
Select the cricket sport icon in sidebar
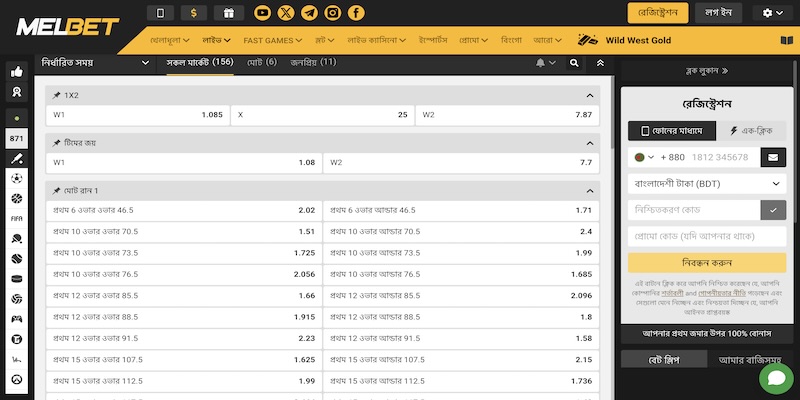tap(17, 158)
